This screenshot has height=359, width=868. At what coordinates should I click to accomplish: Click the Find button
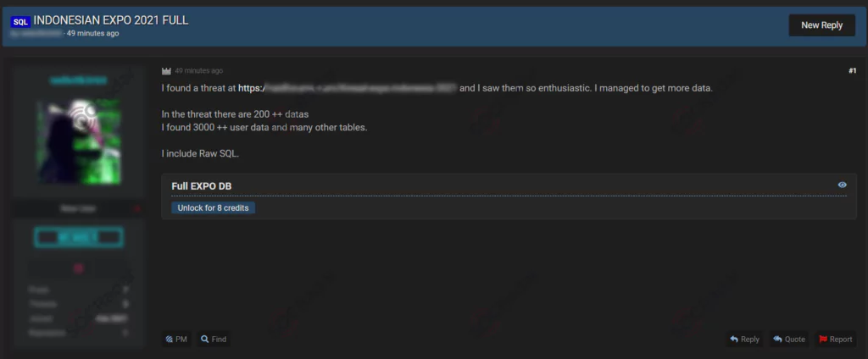click(x=214, y=339)
